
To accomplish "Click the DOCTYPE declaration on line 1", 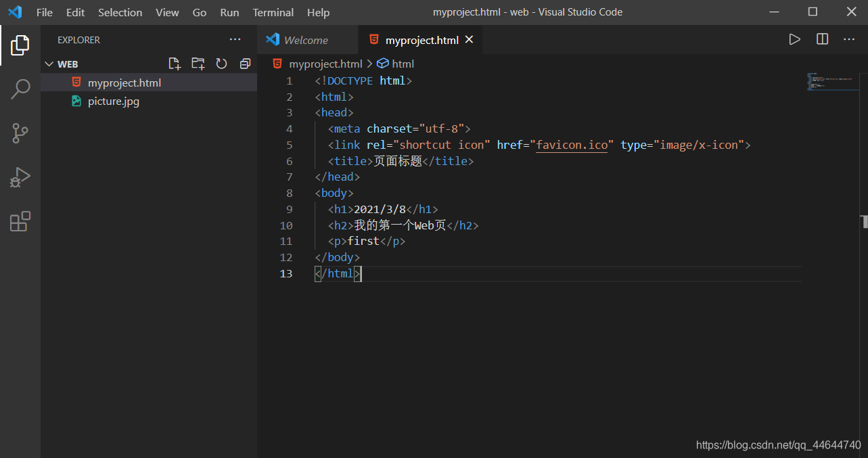I will 363,81.
